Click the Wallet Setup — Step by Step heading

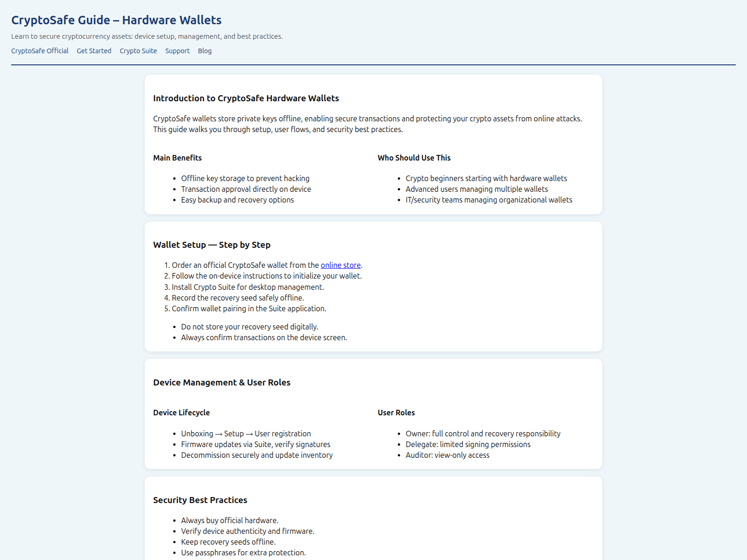212,245
